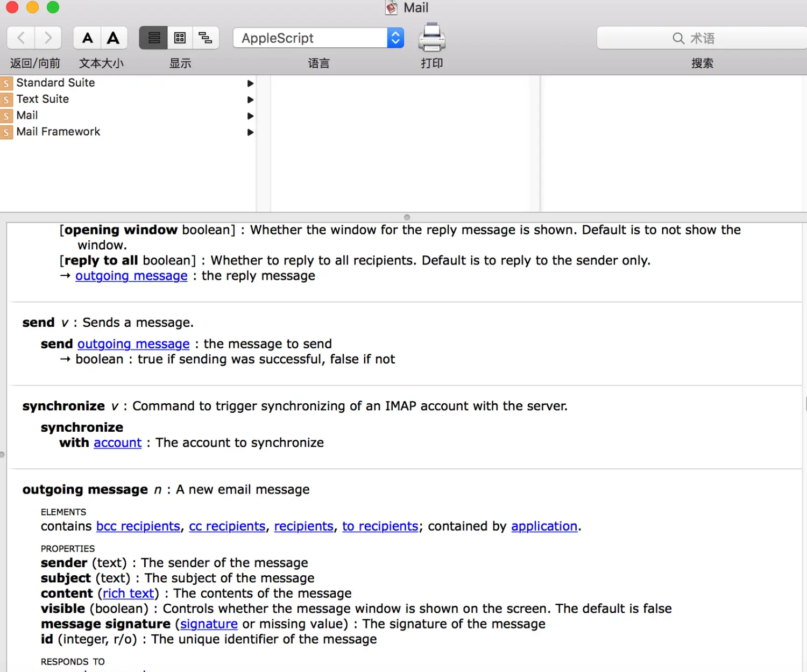
Task: Switch to grid display view
Action: (x=180, y=38)
